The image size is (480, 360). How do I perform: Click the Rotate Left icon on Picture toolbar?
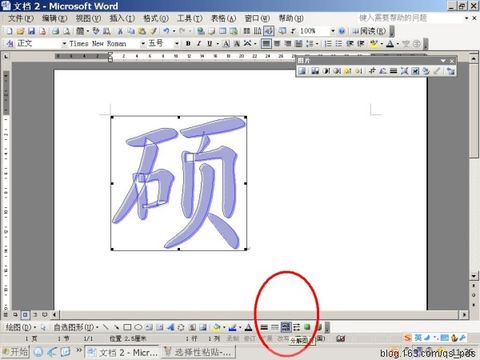[383, 71]
